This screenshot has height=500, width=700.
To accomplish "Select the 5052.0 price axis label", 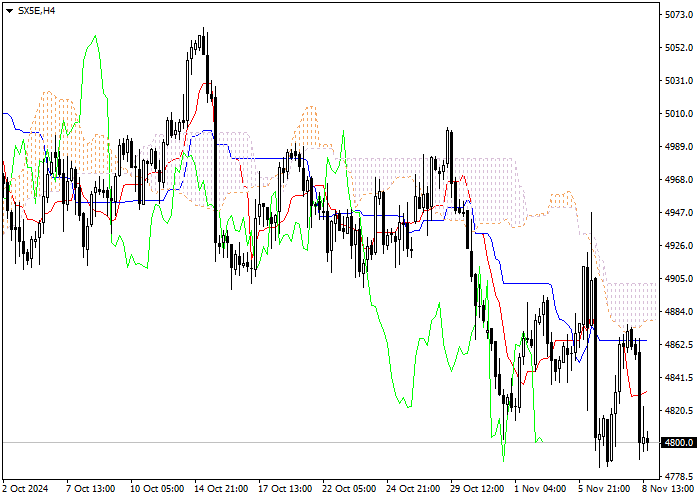I will click(679, 48).
